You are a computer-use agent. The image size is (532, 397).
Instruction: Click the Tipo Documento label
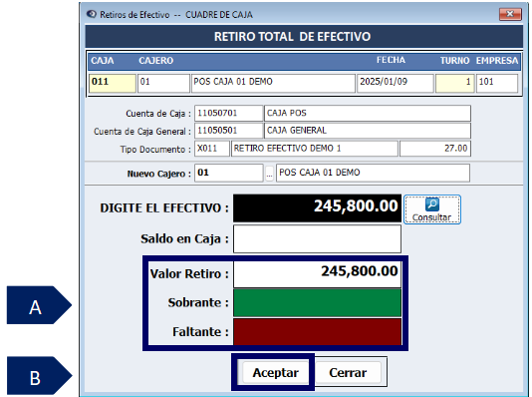point(155,150)
